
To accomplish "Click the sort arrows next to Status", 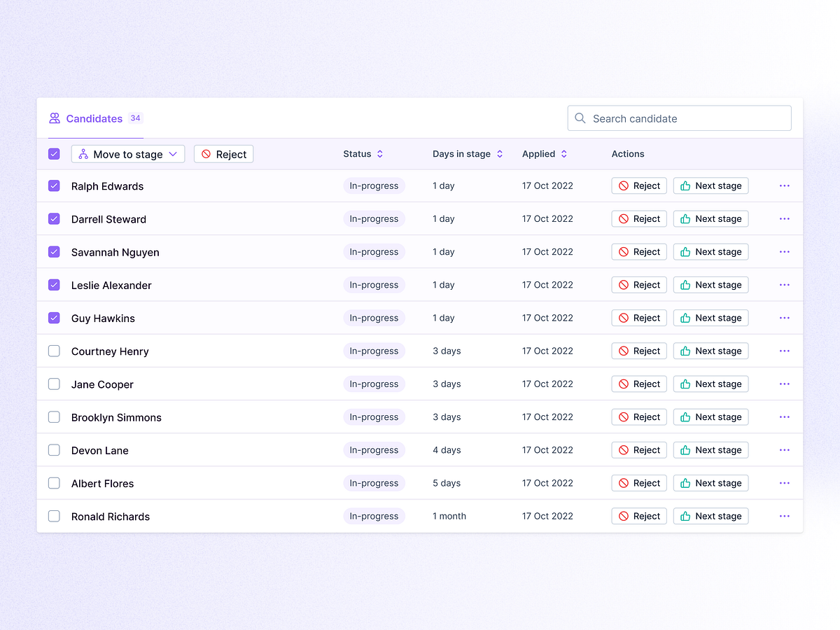I will click(380, 154).
